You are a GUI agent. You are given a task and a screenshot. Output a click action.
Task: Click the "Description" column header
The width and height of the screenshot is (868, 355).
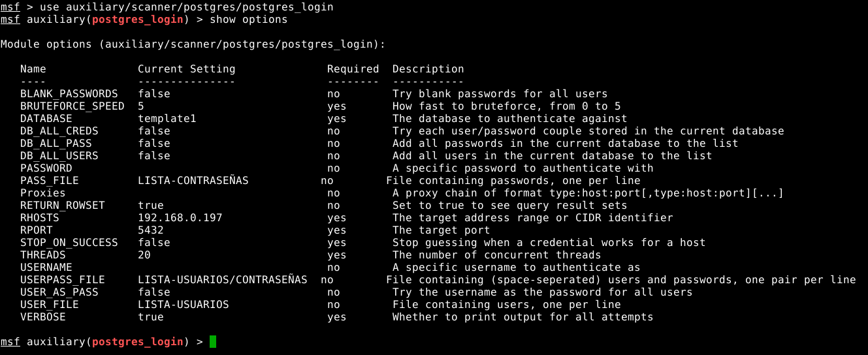[x=428, y=69]
